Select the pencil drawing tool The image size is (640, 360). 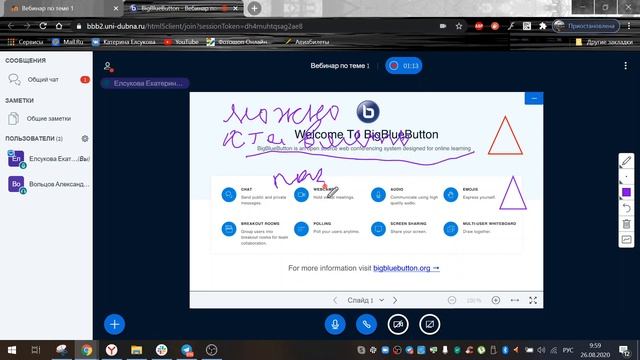pos(626,161)
